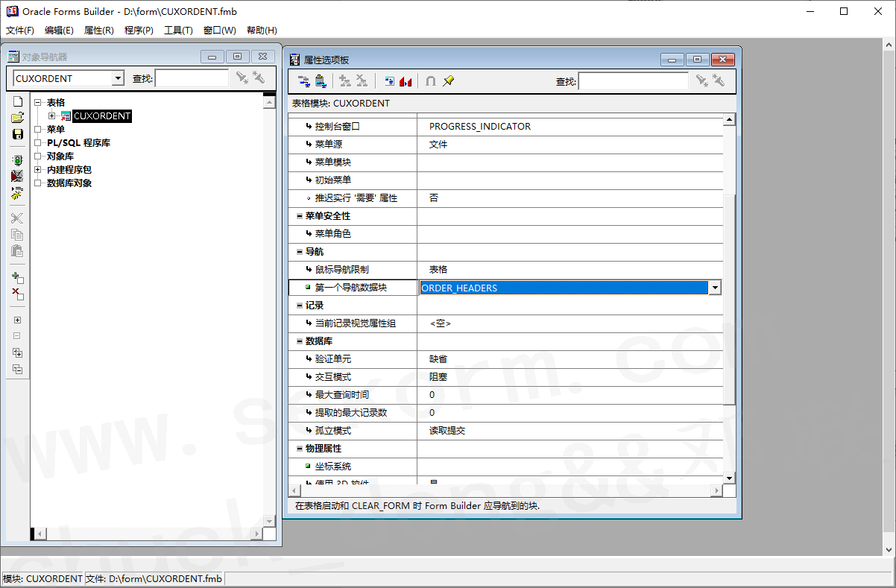Open the ORDER_HEADERS dropdown list
Image resolution: width=896 pixels, height=588 pixels.
715,287
